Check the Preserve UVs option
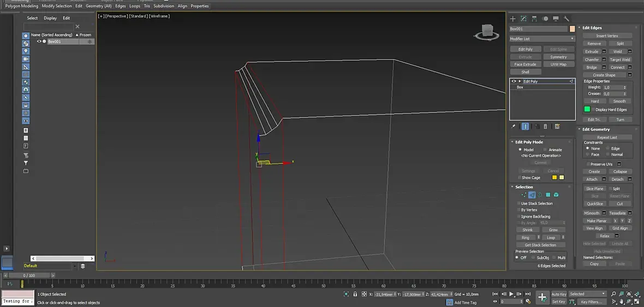This screenshot has height=307, width=644. click(x=588, y=164)
